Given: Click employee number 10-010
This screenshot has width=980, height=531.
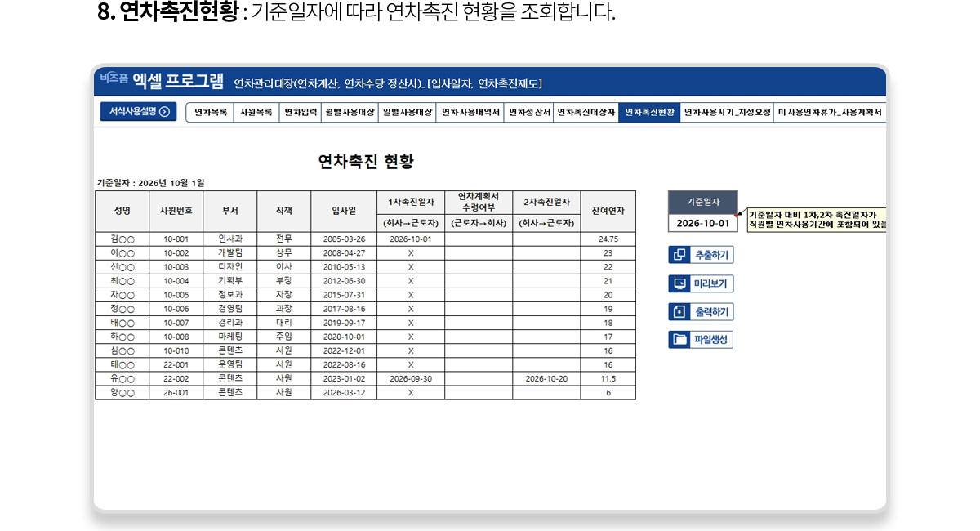Looking at the screenshot, I should pyautogui.click(x=176, y=350).
